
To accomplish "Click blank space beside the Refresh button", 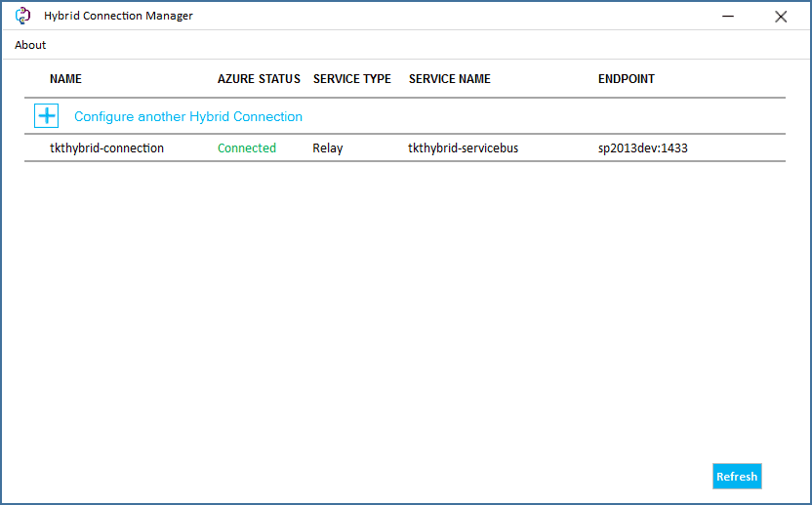I will pos(362,476).
